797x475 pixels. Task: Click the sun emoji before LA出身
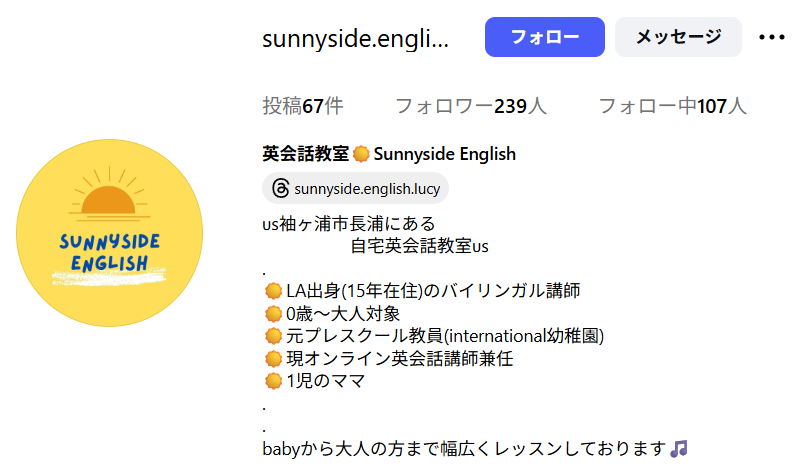272,291
